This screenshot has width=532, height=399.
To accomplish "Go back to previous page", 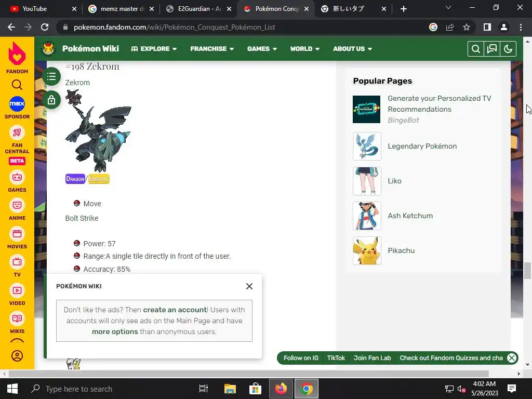I will pyautogui.click(x=11, y=27).
